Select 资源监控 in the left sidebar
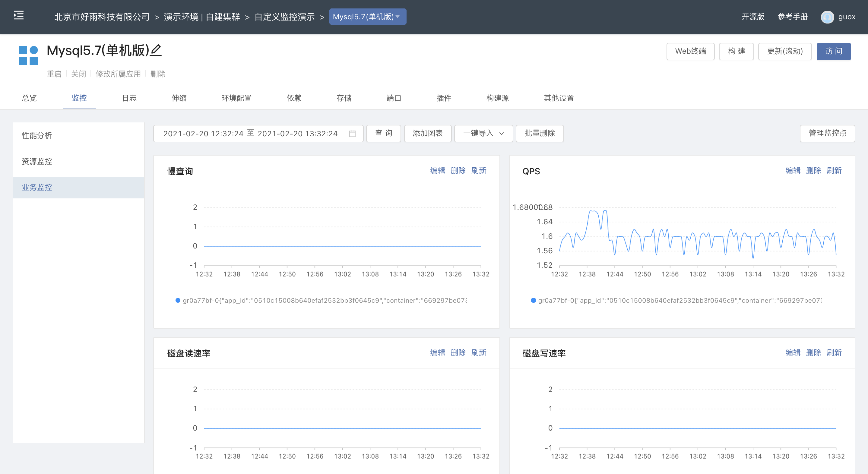The width and height of the screenshot is (868, 474). (x=37, y=161)
